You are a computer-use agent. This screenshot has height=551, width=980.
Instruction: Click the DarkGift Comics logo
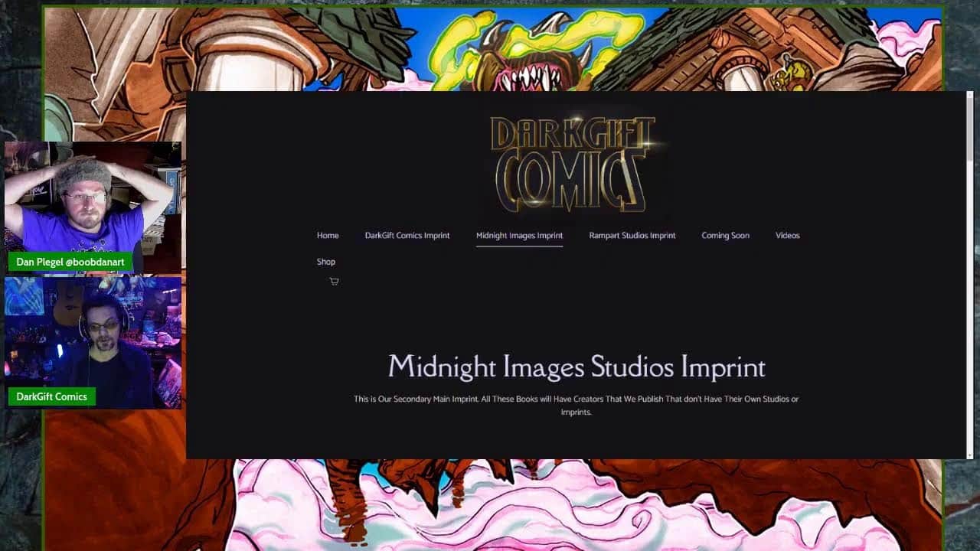tap(574, 164)
